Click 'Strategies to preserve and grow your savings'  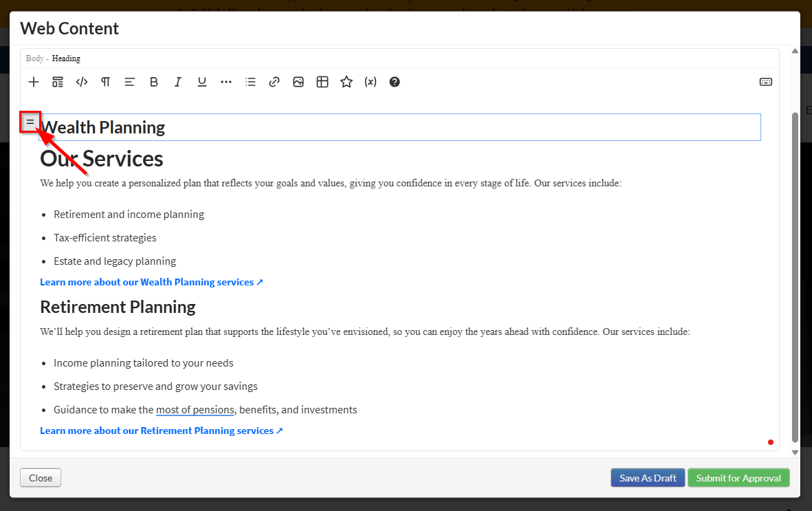(155, 387)
